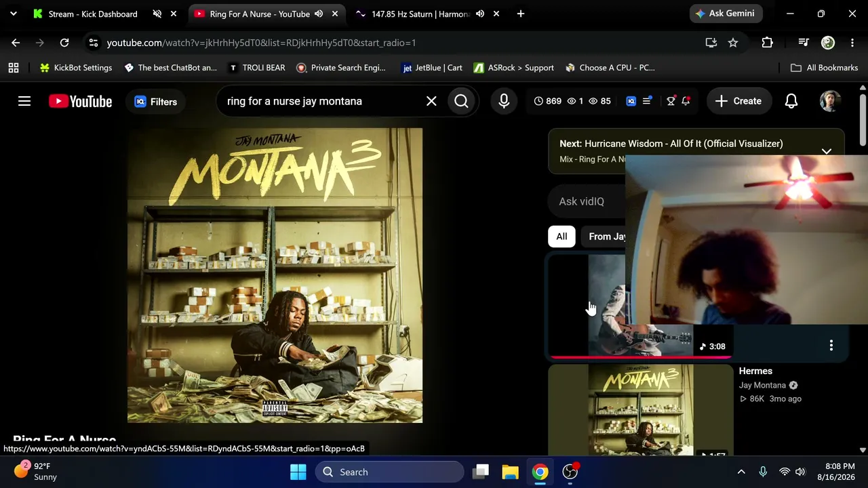Mute the 147.85 Hz Saturn tab

pyautogui.click(x=480, y=14)
